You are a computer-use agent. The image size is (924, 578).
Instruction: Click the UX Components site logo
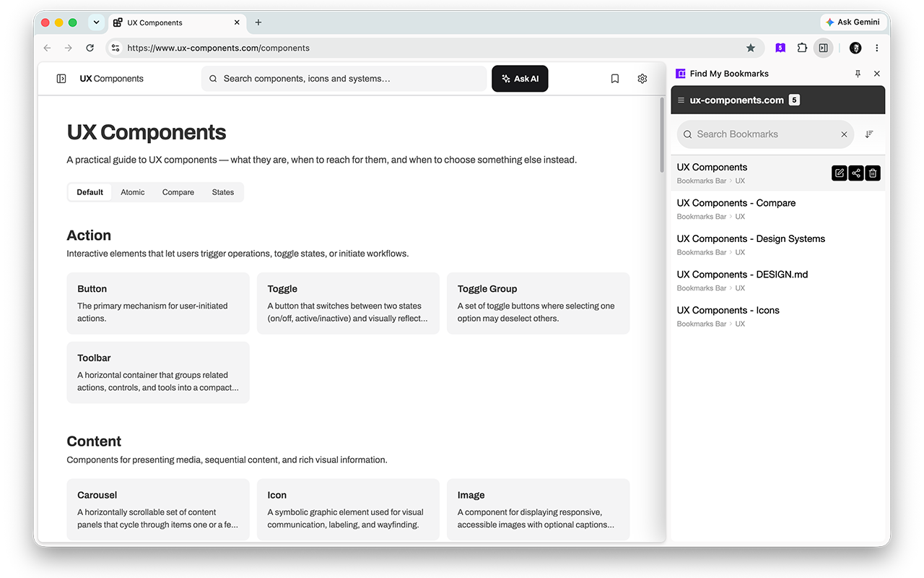(x=112, y=79)
